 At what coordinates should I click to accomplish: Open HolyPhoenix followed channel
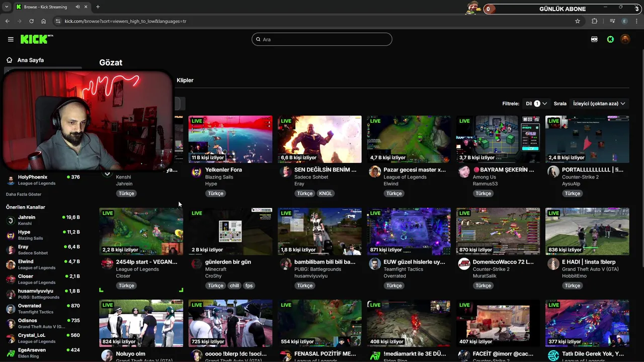43,180
